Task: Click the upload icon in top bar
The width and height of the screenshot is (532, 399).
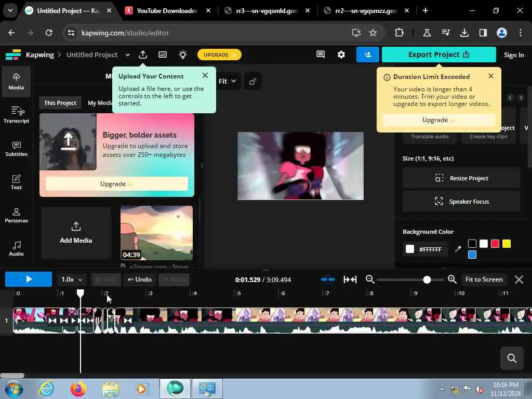Action: pyautogui.click(x=143, y=55)
